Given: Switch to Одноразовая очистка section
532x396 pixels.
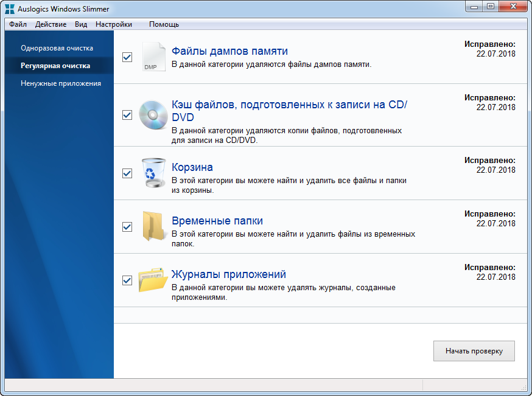Looking at the screenshot, I should pyautogui.click(x=57, y=48).
